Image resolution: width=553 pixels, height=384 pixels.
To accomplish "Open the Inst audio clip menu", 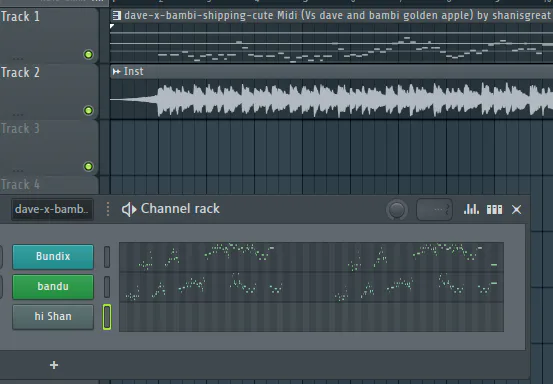I will 133,72.
